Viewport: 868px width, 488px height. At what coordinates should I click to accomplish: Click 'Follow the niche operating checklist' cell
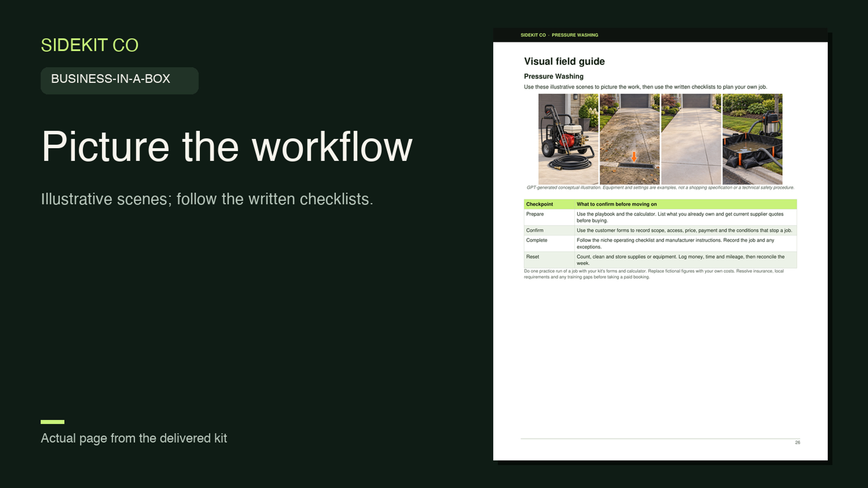pyautogui.click(x=686, y=243)
